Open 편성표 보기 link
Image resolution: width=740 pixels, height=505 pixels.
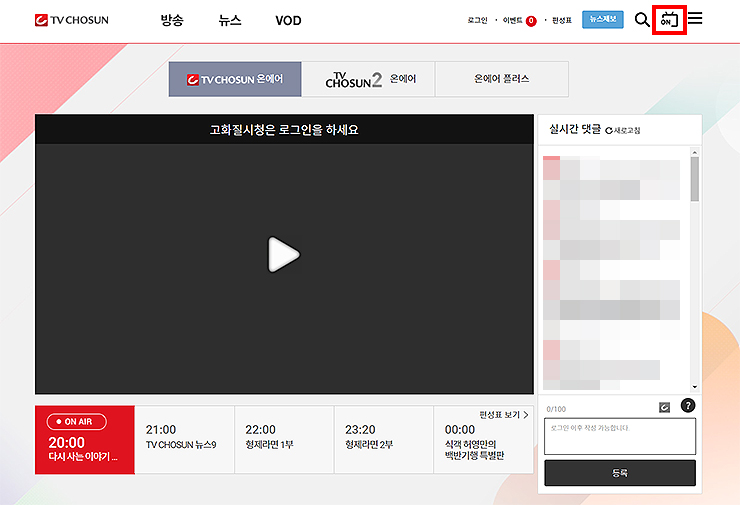pos(504,415)
